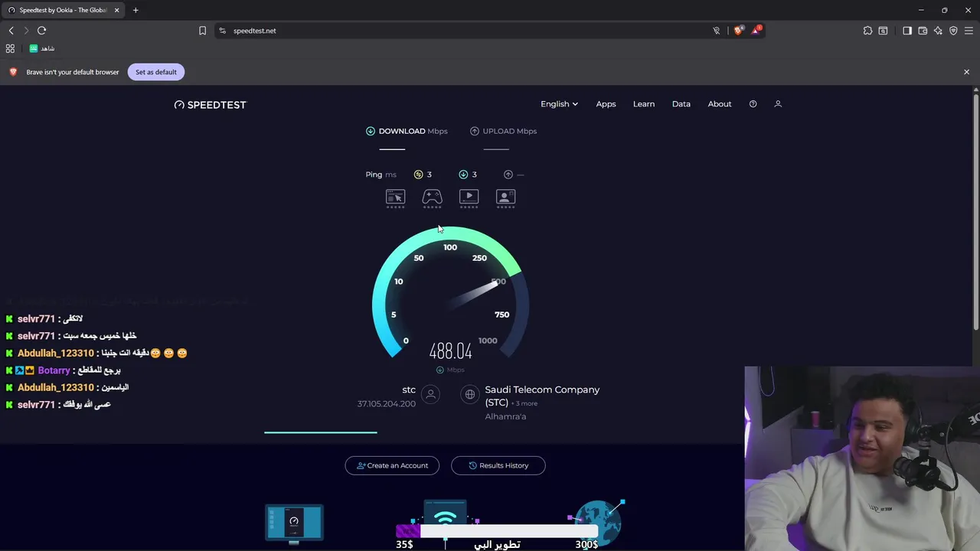Open the browser extensions puzzle icon
This screenshot has height=551, width=980.
[x=867, y=31]
